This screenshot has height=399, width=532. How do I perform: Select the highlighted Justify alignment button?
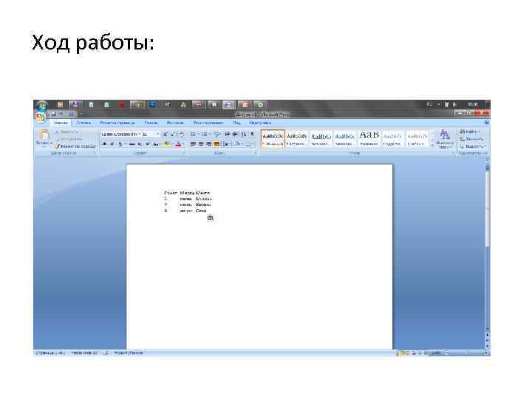coord(216,144)
